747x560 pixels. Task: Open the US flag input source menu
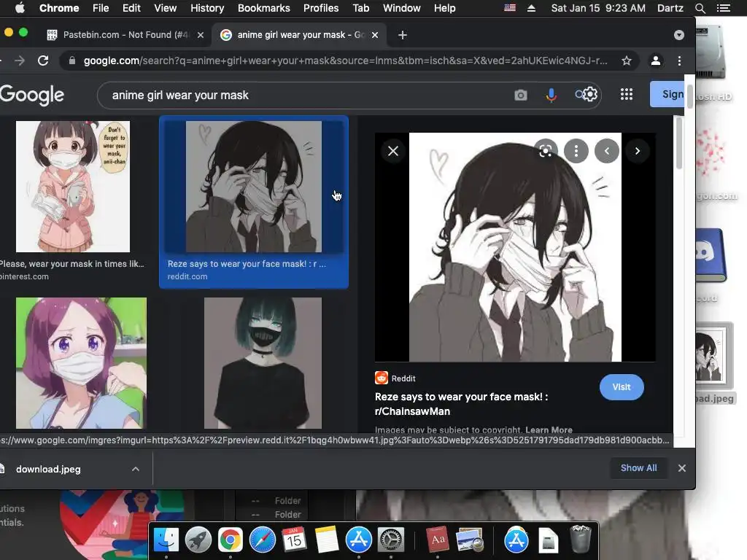tap(510, 8)
